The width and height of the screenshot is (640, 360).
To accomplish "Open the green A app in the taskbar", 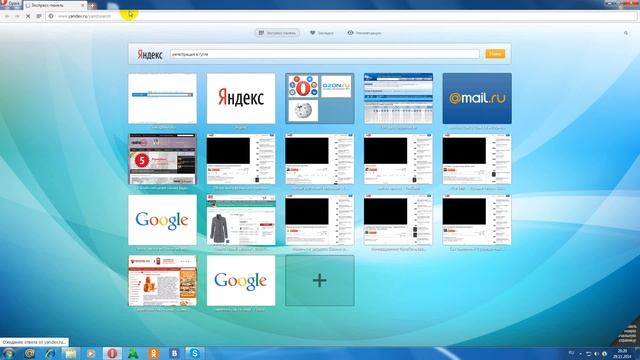I will (x=133, y=353).
